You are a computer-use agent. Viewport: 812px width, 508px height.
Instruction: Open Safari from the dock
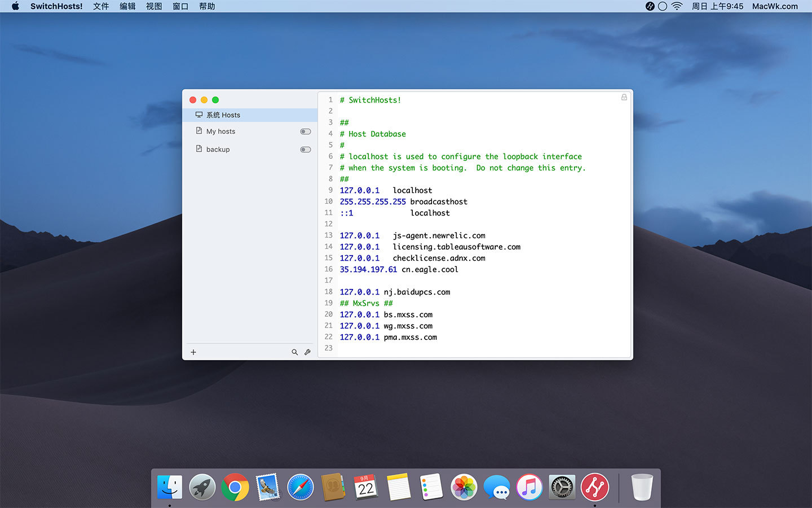300,487
